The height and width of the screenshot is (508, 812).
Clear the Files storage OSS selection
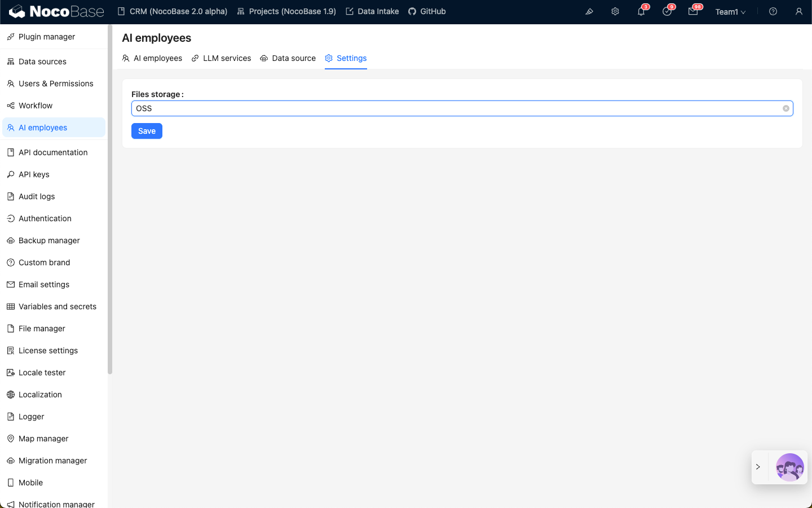point(785,108)
